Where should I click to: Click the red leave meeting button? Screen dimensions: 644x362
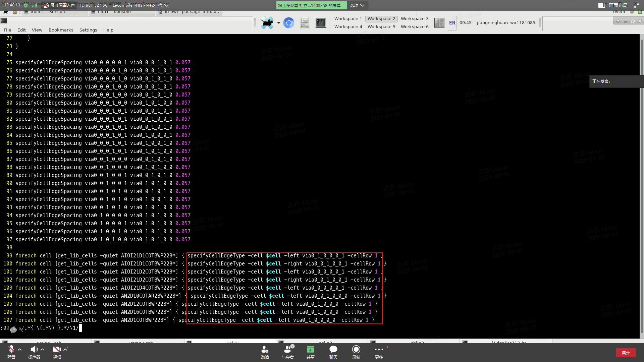coord(626,353)
